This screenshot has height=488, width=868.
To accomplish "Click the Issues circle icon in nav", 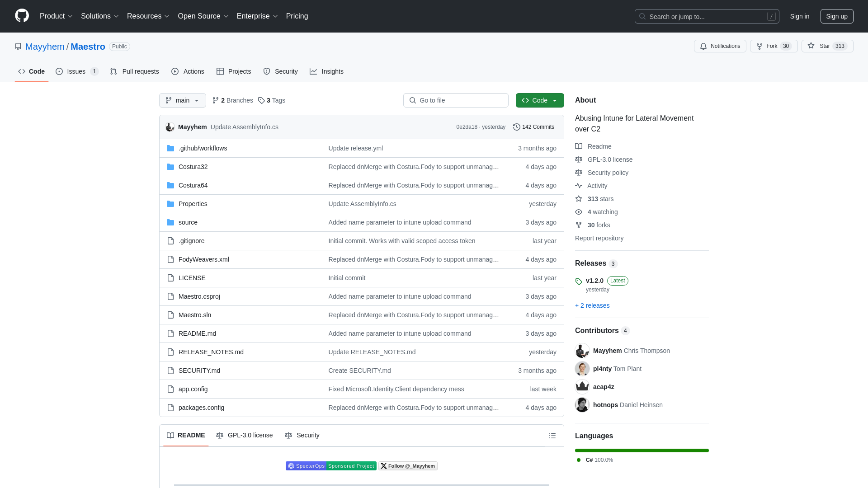I will [60, 71].
